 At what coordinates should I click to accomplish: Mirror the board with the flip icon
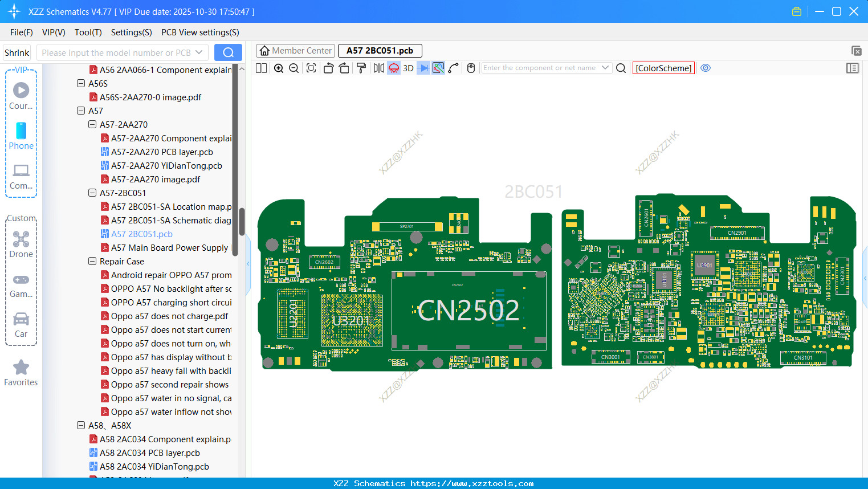click(378, 68)
